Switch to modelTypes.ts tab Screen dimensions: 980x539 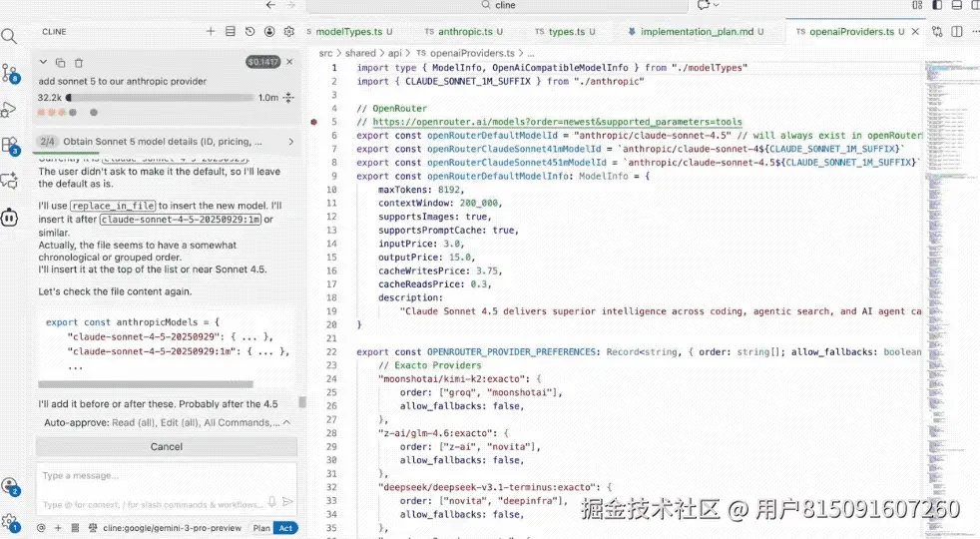(349, 31)
